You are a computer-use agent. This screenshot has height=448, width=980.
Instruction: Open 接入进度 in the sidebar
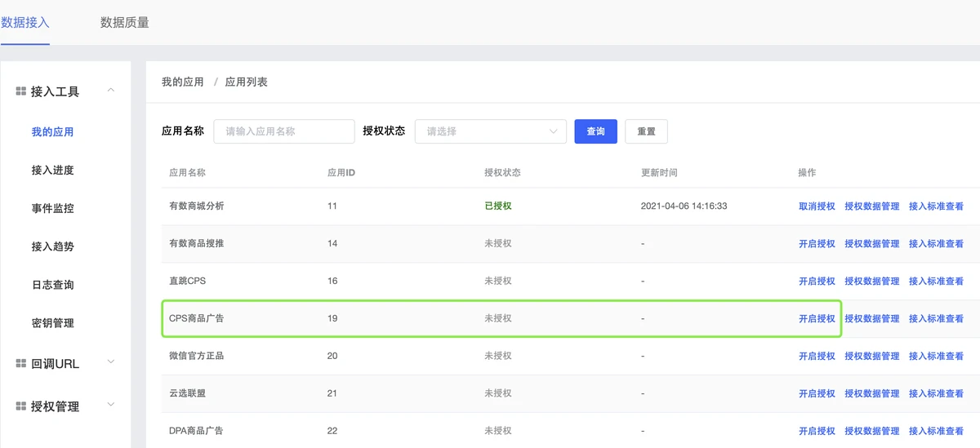52,171
